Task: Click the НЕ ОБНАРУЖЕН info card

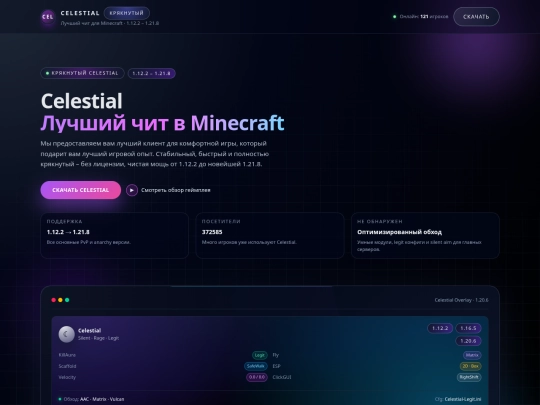Action: [425, 236]
